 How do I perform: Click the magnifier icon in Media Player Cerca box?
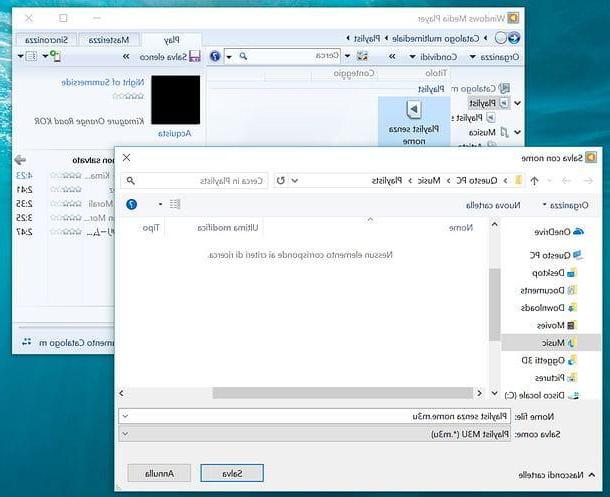point(243,56)
